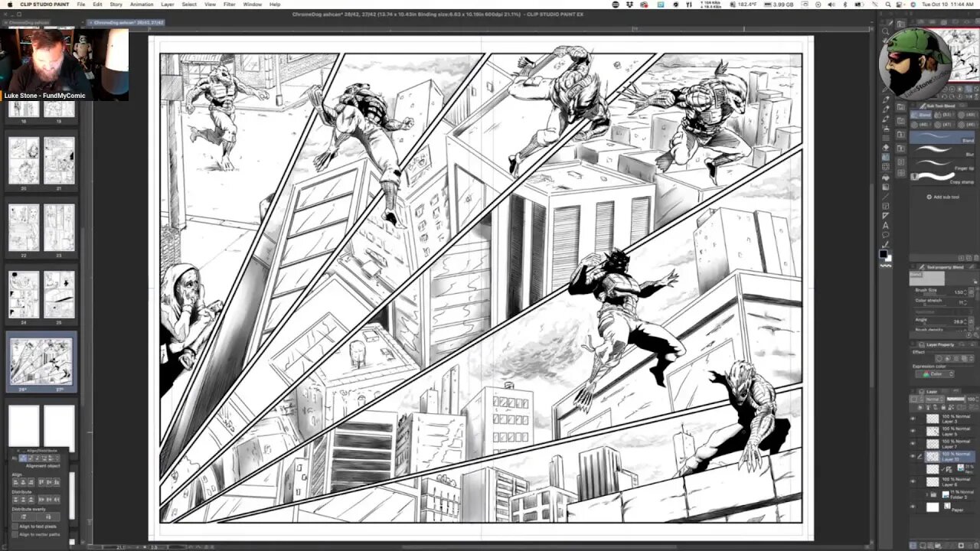Click align left edges icon
The height and width of the screenshot is (551, 980).
pos(15,482)
